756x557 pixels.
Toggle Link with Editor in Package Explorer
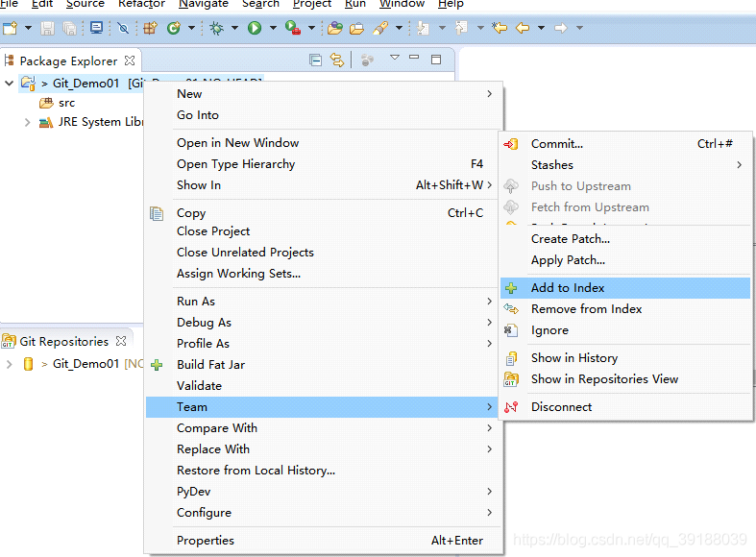tap(337, 61)
